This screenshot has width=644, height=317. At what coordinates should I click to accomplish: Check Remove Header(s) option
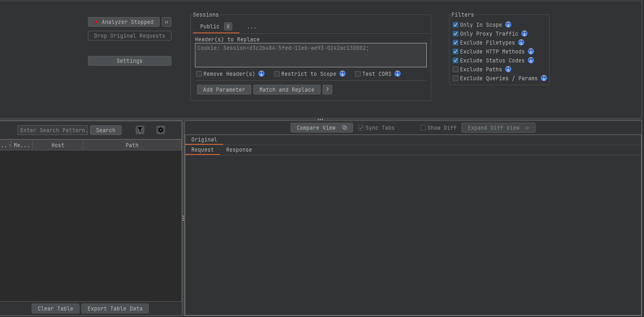pyautogui.click(x=199, y=74)
